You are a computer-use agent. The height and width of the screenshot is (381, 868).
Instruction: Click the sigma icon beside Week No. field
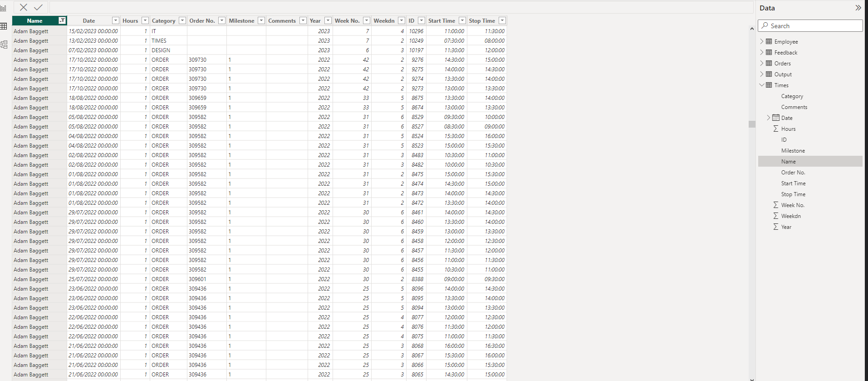point(776,205)
